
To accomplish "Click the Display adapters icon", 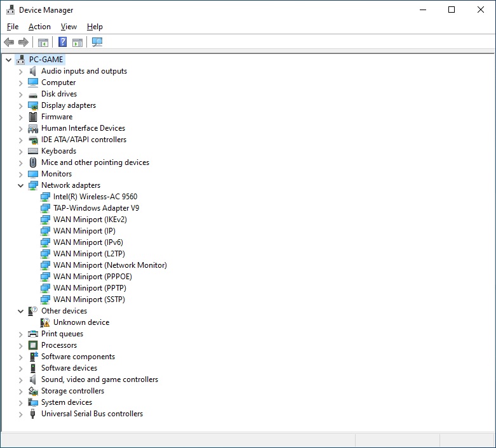I will coord(33,105).
